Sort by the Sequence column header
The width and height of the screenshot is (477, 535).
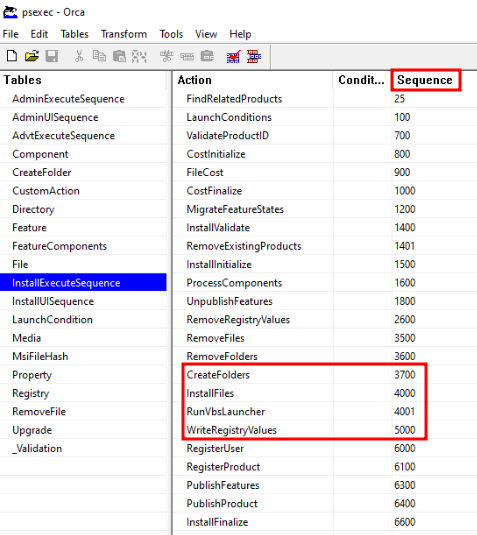click(x=425, y=80)
